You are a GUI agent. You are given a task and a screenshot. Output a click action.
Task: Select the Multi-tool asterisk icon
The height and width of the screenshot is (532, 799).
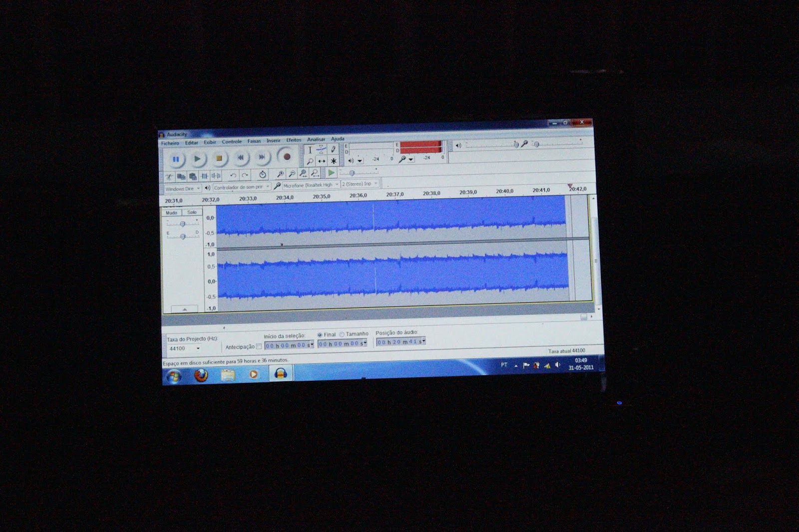[334, 161]
